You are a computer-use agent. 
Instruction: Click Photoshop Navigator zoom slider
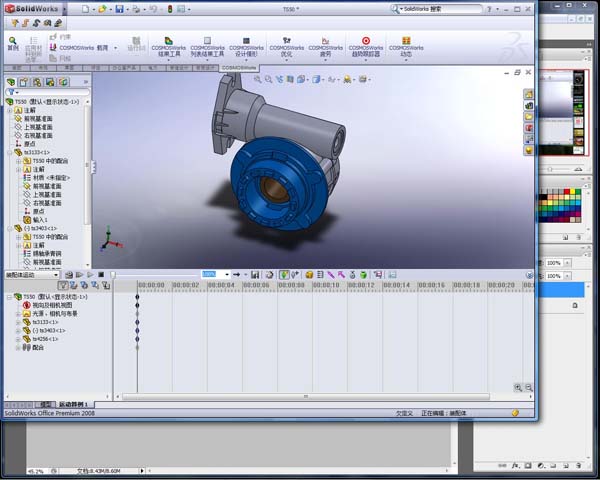(x=550, y=169)
